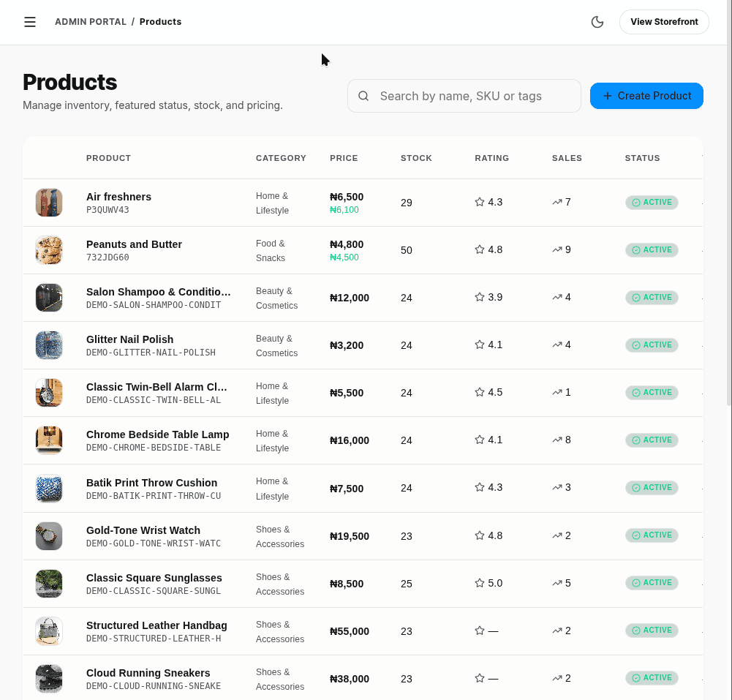Focus the product search field
Screen dimensions: 732x700
[x=464, y=96]
